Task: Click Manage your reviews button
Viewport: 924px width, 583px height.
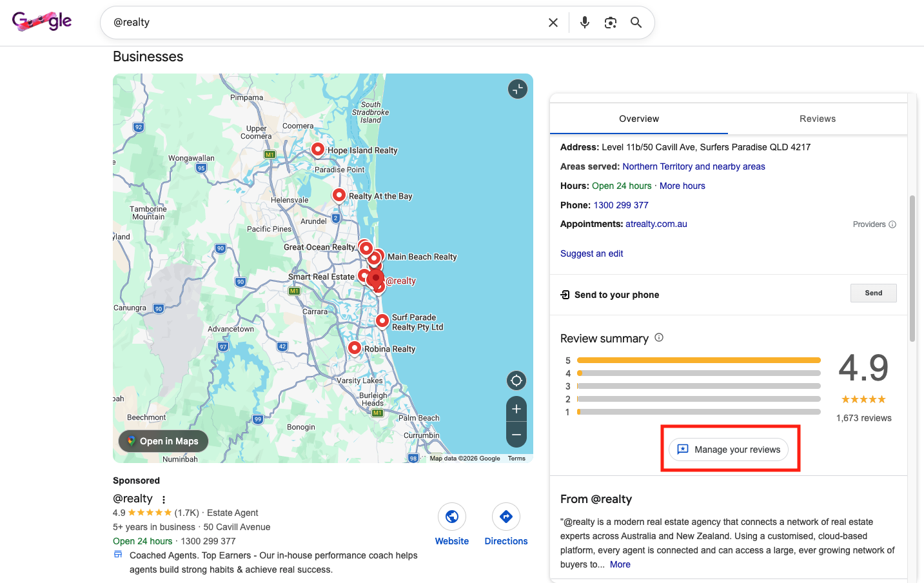Action: click(729, 450)
